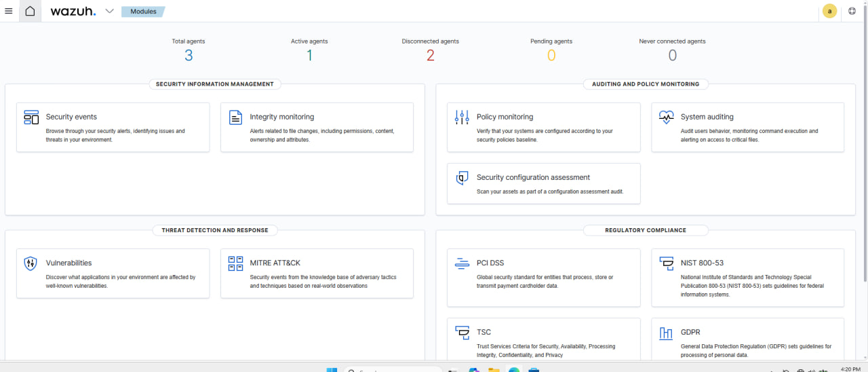
Task: View never connected agents count 0
Action: pyautogui.click(x=672, y=56)
